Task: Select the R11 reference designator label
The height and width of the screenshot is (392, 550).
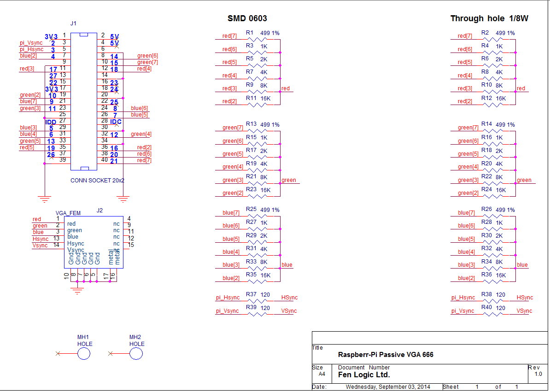Action: tap(251, 98)
